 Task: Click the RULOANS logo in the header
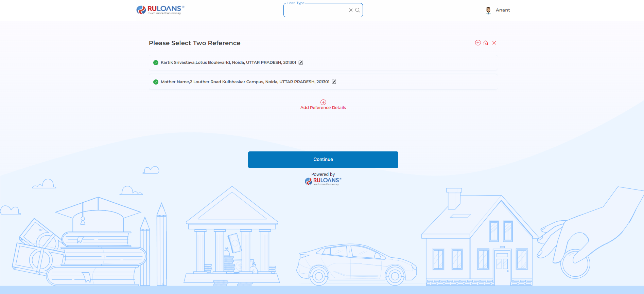tap(160, 10)
